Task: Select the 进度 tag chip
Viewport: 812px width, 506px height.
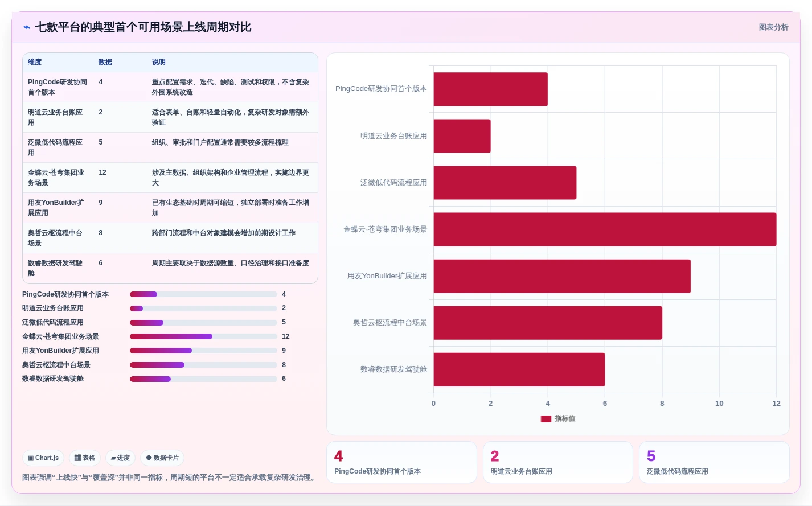Action: 120,458
